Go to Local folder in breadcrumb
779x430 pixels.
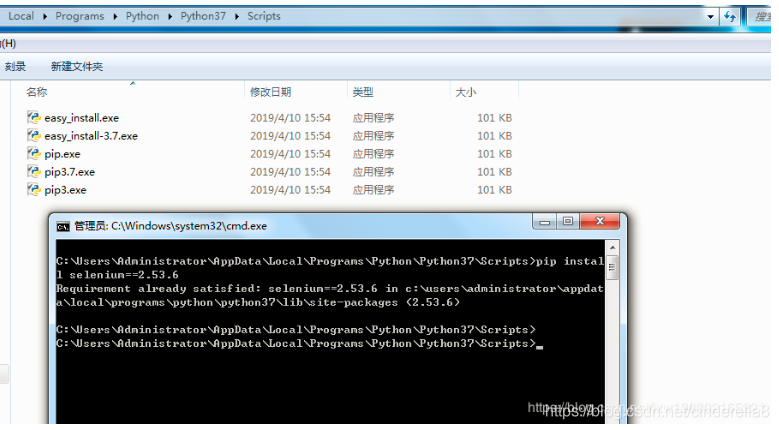coord(21,16)
